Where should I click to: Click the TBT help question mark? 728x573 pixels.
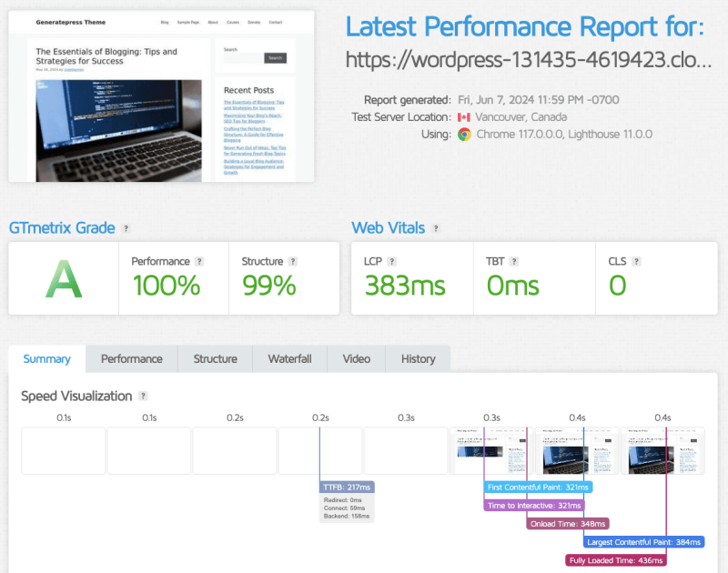pyautogui.click(x=513, y=262)
